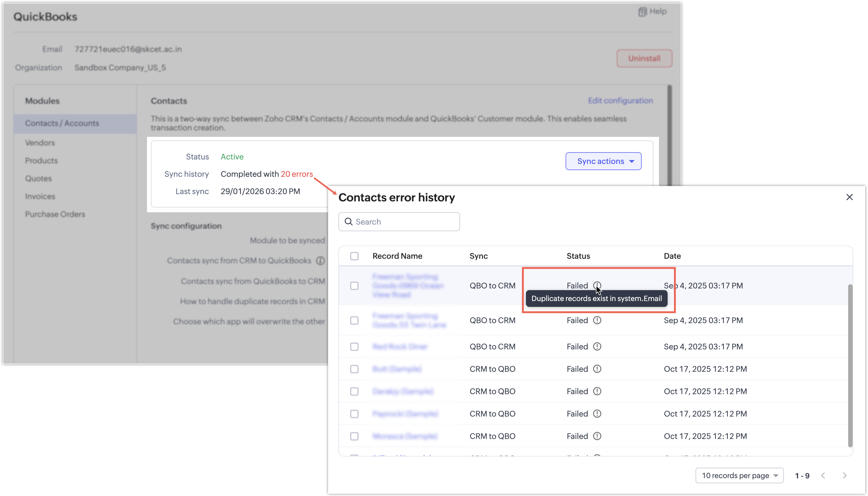Open the Failed info icon for the Twin Lane record
The height and width of the screenshot is (496, 868).
[597, 320]
